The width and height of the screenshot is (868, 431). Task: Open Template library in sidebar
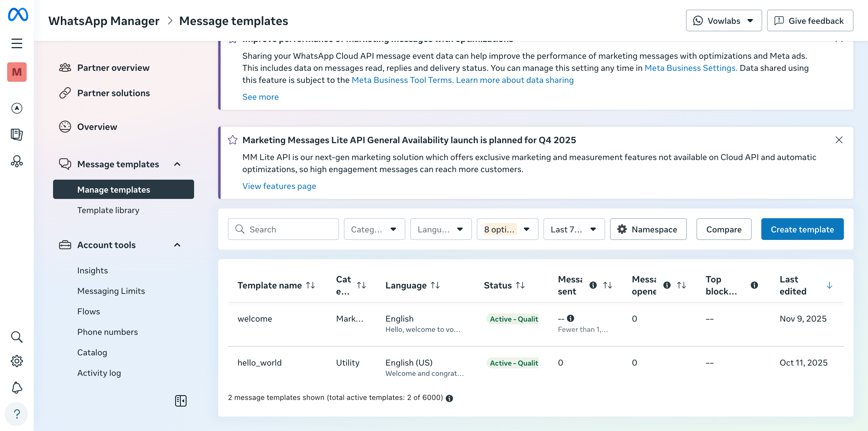[x=108, y=210]
